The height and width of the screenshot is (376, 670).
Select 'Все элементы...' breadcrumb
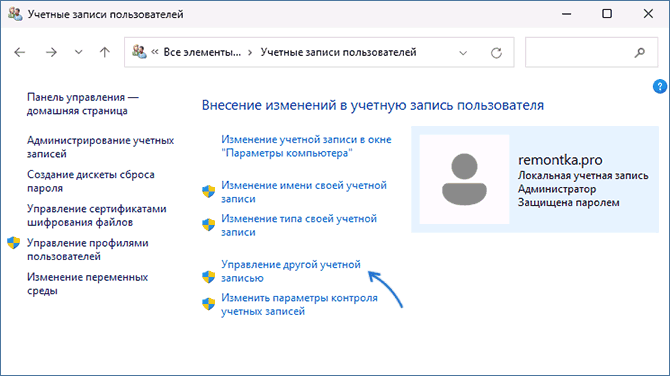click(202, 52)
